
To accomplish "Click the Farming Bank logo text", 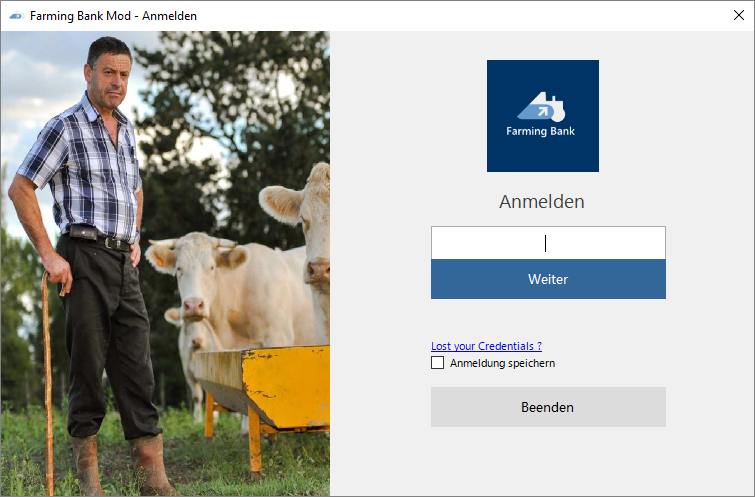I will pyautogui.click(x=540, y=131).
